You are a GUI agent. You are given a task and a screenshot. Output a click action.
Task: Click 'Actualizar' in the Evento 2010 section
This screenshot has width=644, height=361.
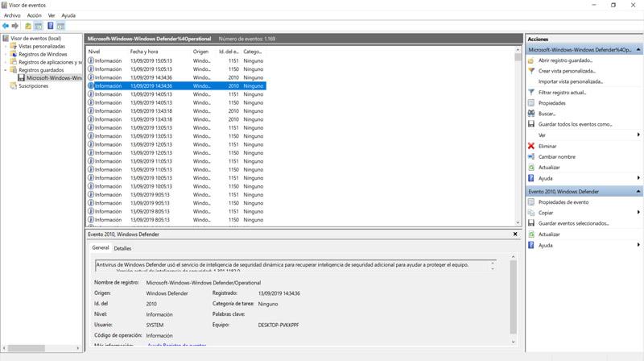(x=549, y=234)
